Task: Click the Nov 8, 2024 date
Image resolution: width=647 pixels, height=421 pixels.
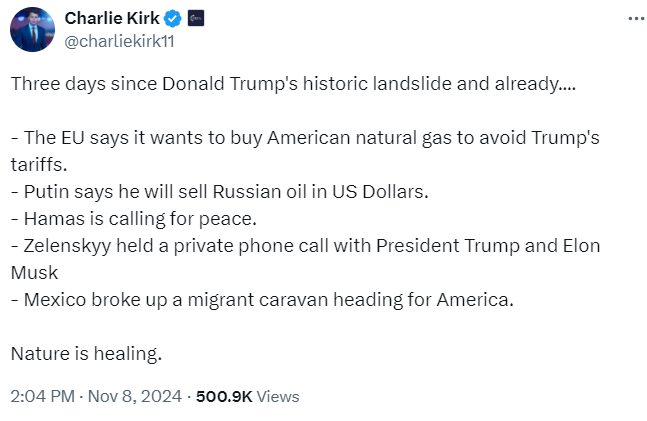Action: click(x=134, y=396)
